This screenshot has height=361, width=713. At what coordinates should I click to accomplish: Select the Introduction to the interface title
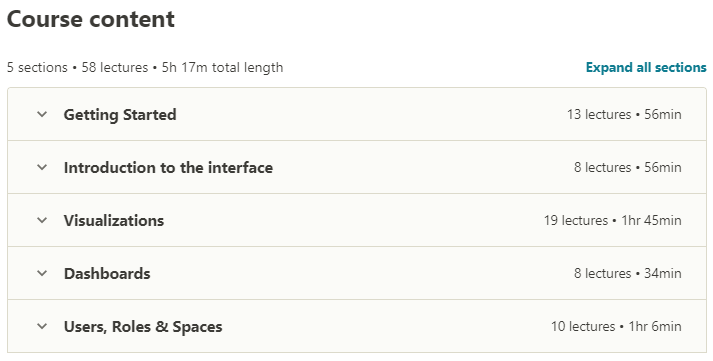(168, 167)
